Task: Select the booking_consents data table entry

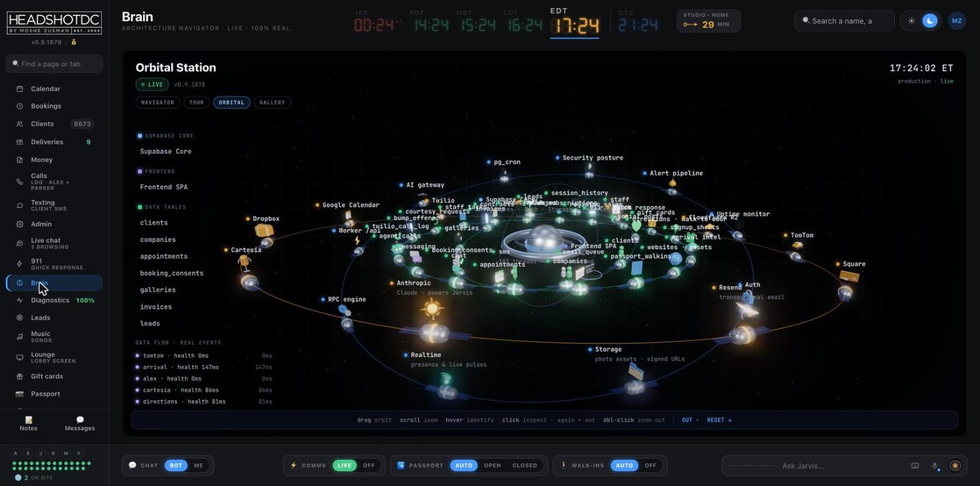Action: click(x=171, y=273)
